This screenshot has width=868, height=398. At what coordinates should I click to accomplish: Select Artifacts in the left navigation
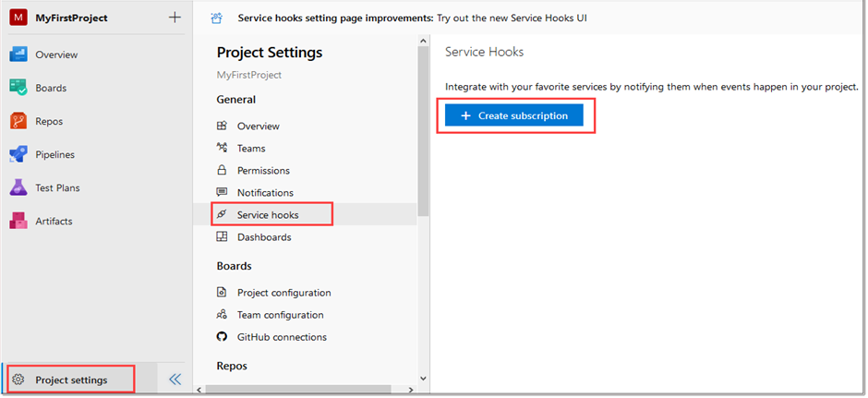click(x=54, y=221)
